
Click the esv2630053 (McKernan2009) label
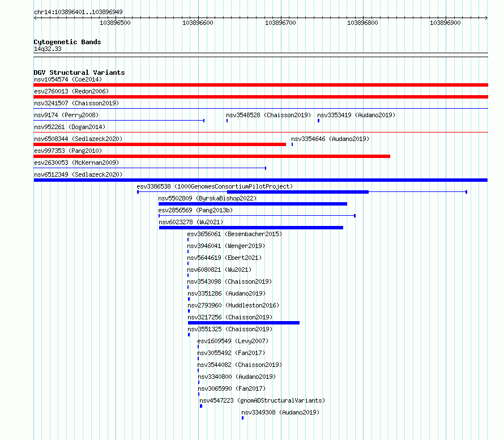76,163
